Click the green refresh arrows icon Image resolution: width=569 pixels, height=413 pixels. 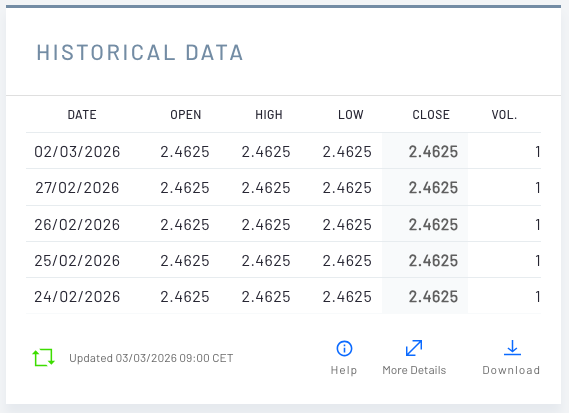pyautogui.click(x=44, y=357)
